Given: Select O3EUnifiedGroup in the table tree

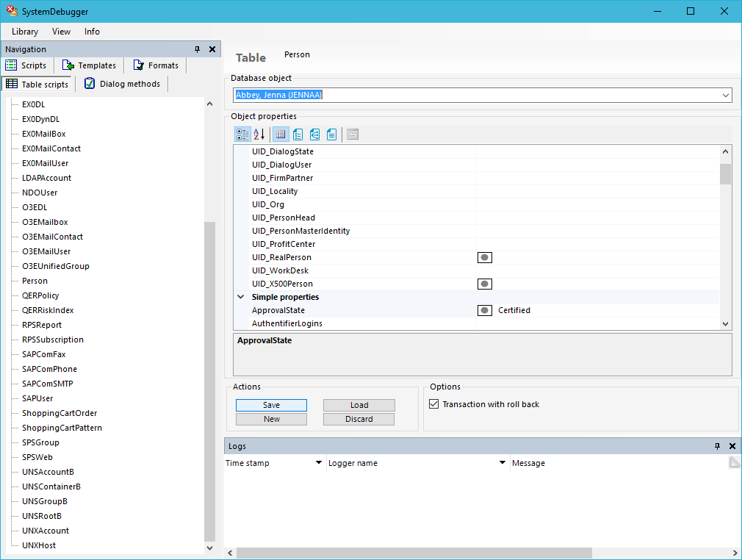Looking at the screenshot, I should 56,266.
